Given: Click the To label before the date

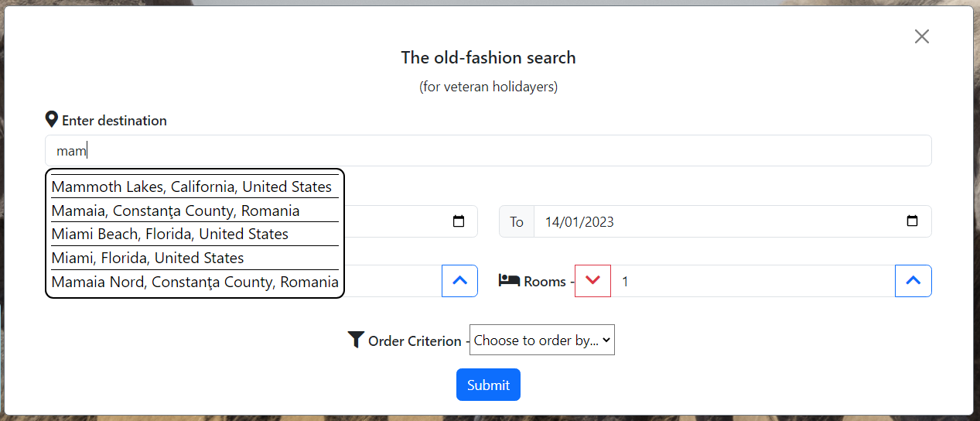Looking at the screenshot, I should coord(517,222).
